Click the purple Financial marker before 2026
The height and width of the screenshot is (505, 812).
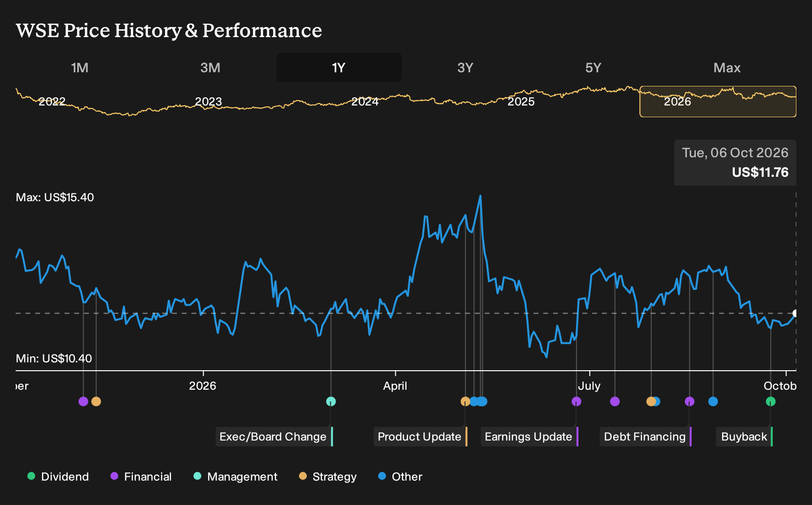coord(84,401)
